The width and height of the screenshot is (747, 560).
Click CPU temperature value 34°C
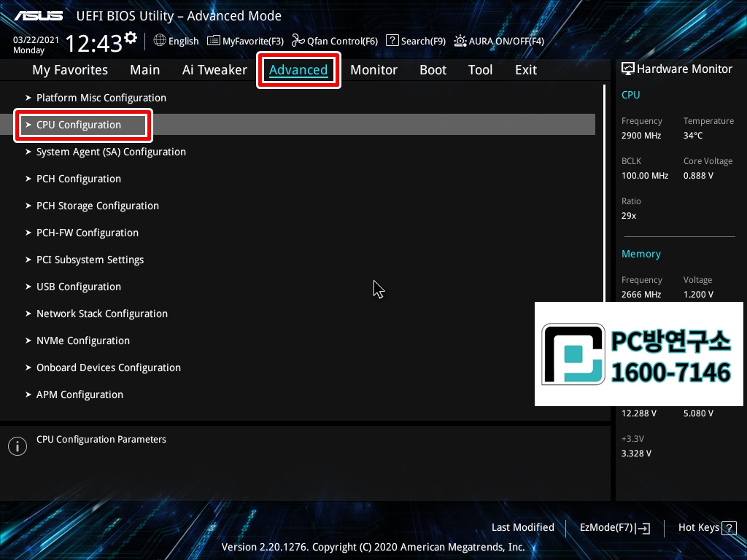(x=693, y=136)
